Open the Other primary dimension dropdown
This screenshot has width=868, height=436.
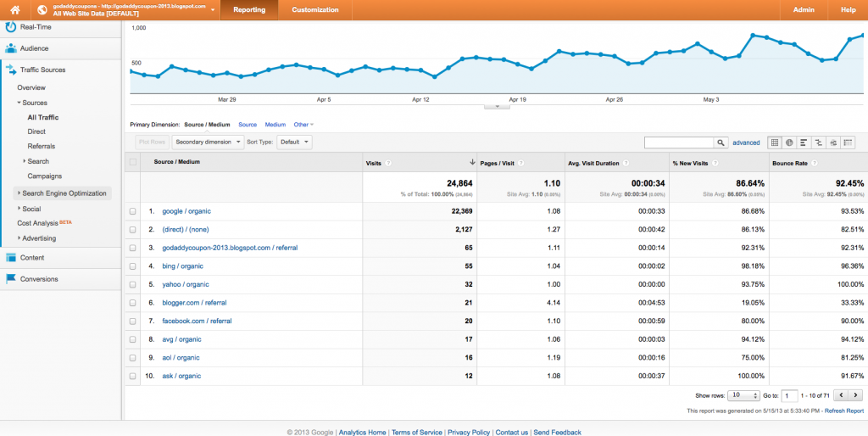pyautogui.click(x=303, y=125)
